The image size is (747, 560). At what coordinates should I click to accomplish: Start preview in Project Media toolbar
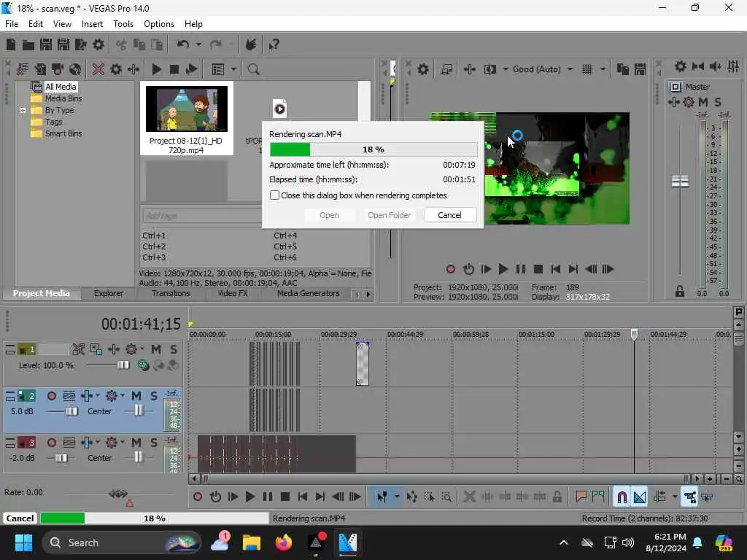point(156,69)
